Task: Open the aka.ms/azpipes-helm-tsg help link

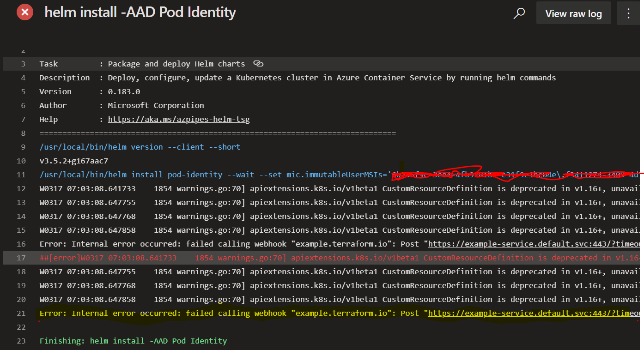Action: click(179, 119)
